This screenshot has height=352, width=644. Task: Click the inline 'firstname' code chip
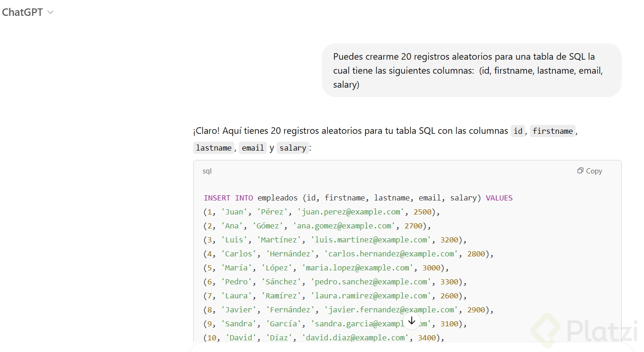point(553,131)
